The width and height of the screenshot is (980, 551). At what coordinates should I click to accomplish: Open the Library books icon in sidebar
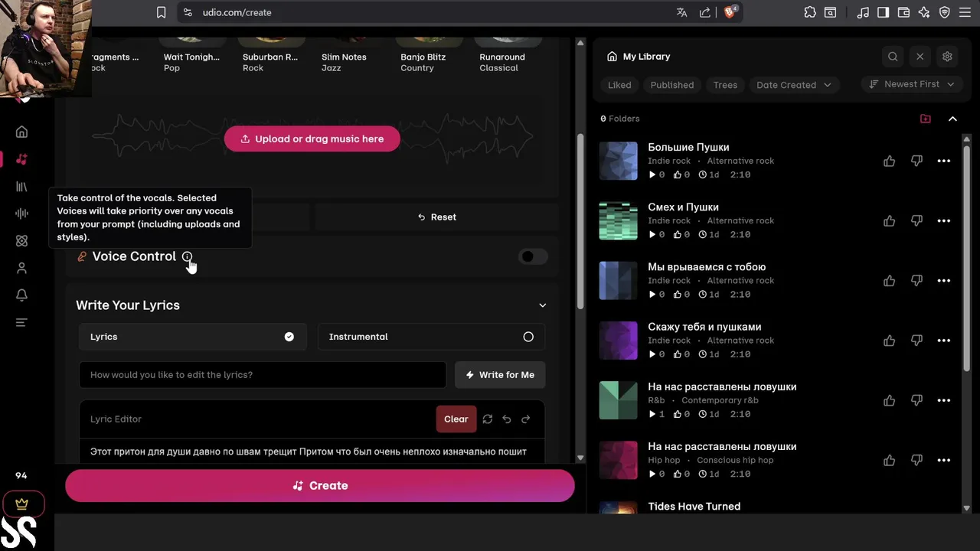21,186
